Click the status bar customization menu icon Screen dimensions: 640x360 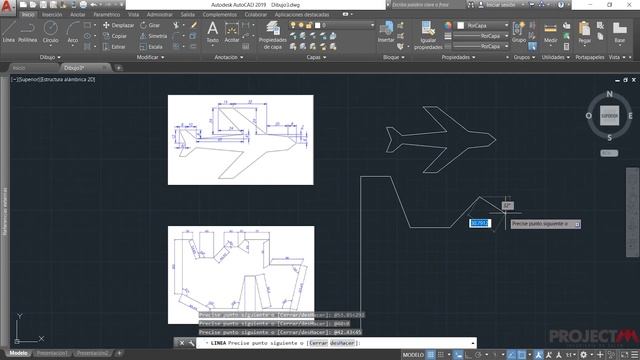pyautogui.click(x=635, y=355)
